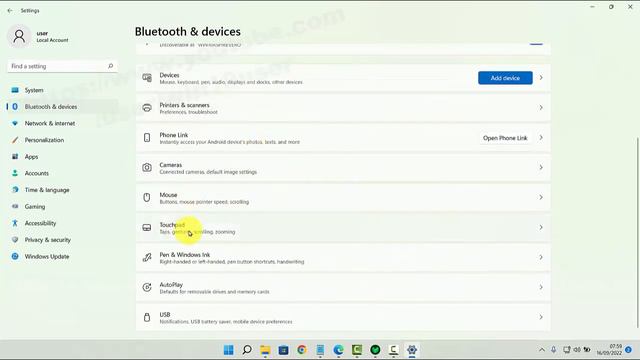Click the USB row icon
640x360 pixels.
tap(147, 317)
